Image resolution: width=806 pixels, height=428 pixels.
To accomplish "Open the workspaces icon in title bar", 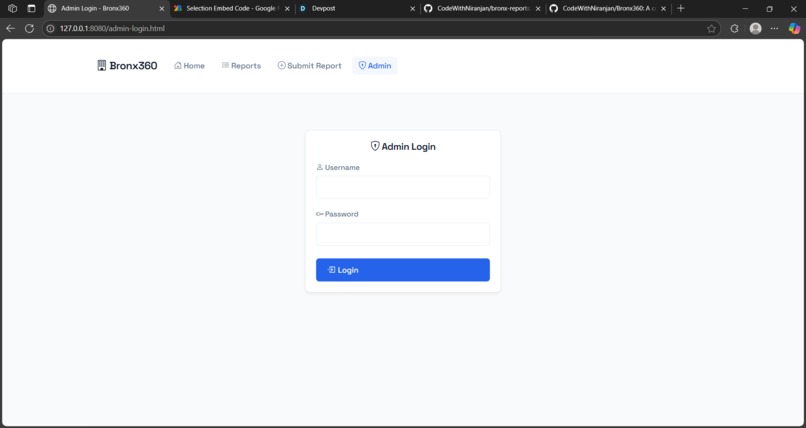I will pyautogui.click(x=13, y=9).
